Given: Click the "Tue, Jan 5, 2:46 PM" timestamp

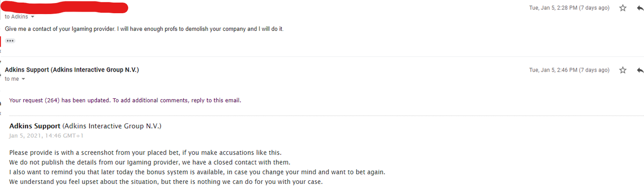Looking at the screenshot, I should click(569, 70).
